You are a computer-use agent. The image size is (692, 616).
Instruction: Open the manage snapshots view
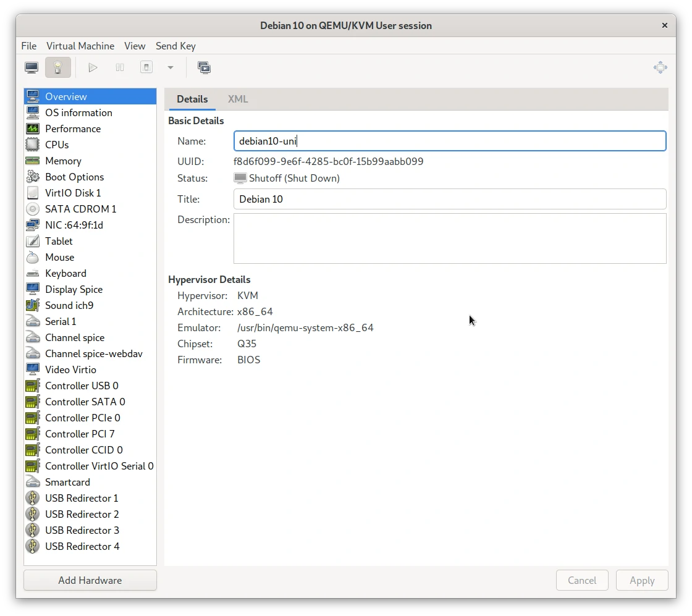[x=204, y=67]
